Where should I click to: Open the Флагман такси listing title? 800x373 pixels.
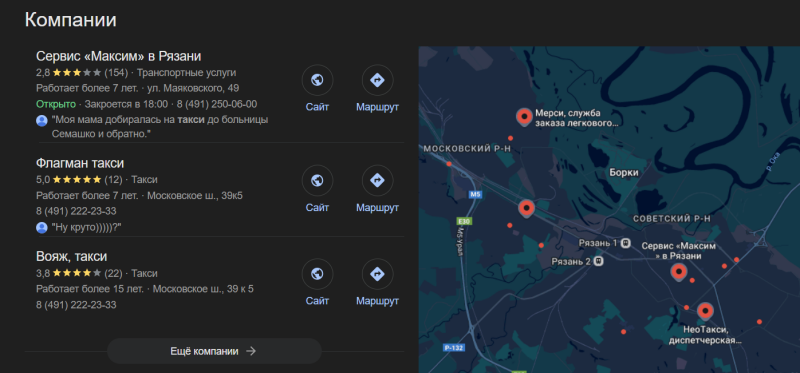pos(80,163)
